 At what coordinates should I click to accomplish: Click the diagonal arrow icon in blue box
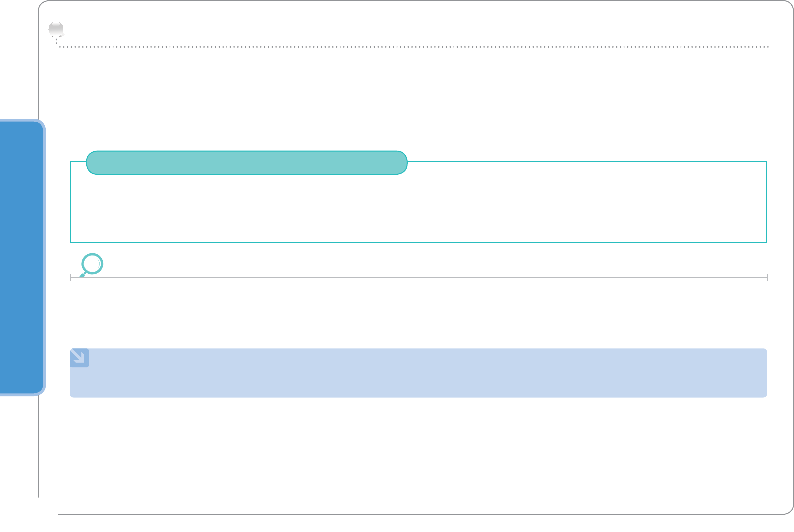pos(79,358)
